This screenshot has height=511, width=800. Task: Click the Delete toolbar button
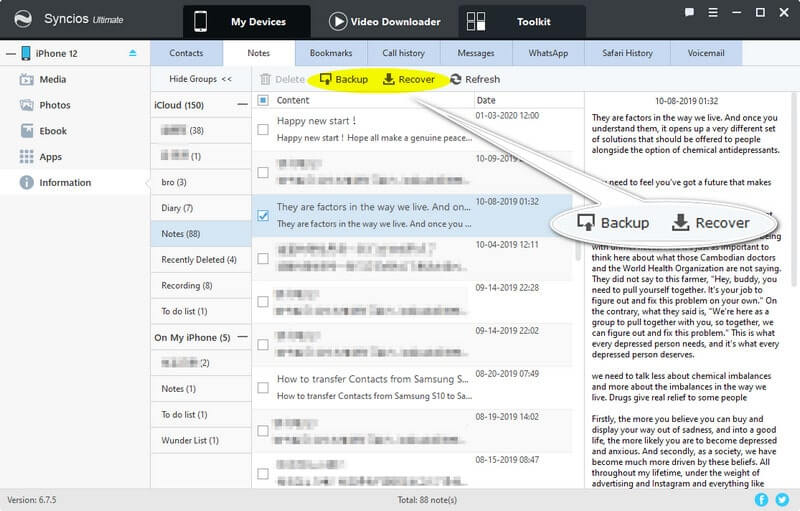click(282, 80)
